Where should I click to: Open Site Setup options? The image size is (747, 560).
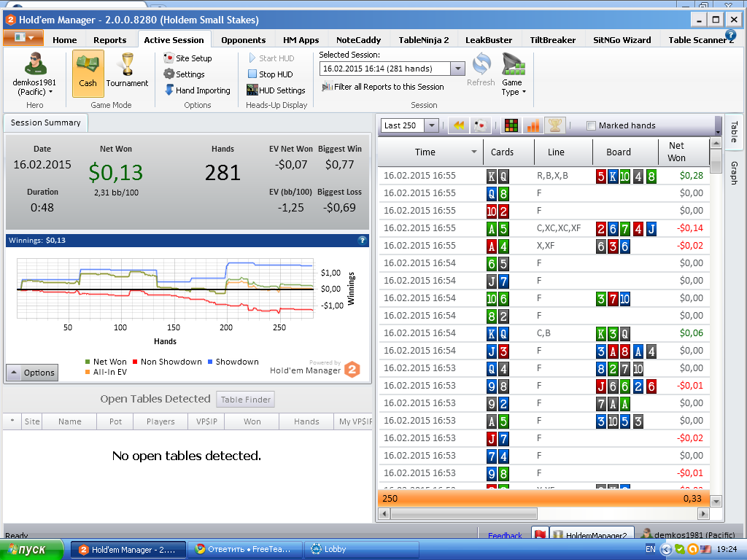[x=187, y=58]
